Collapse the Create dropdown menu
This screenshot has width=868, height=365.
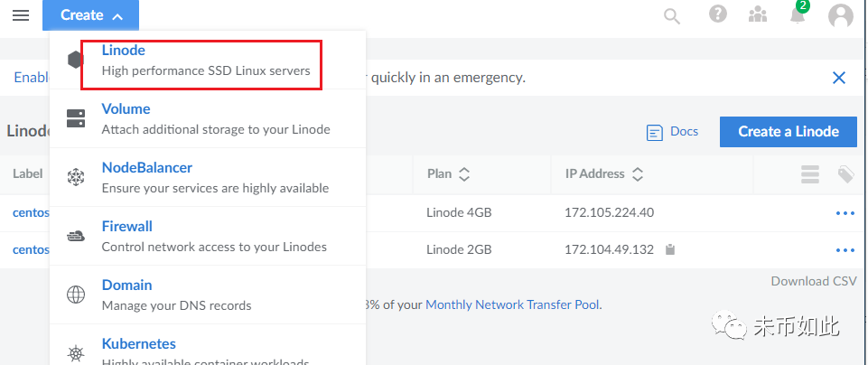91,15
